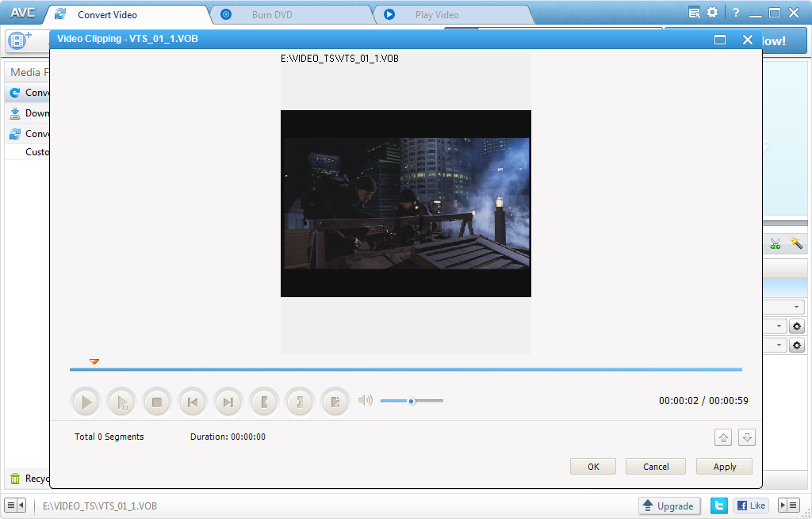Apply the clipping changes
The height and width of the screenshot is (519, 812).
pos(724,467)
